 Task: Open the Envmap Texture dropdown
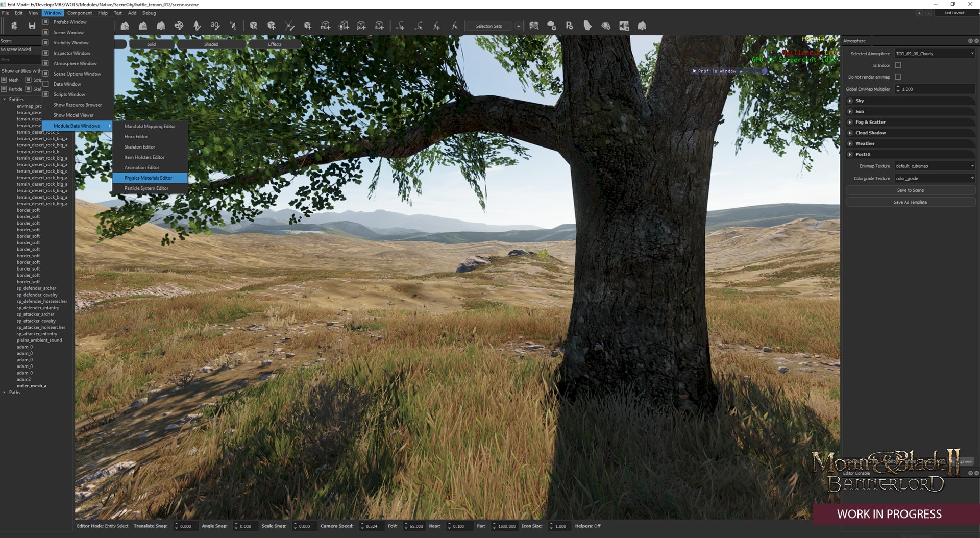tap(935, 166)
